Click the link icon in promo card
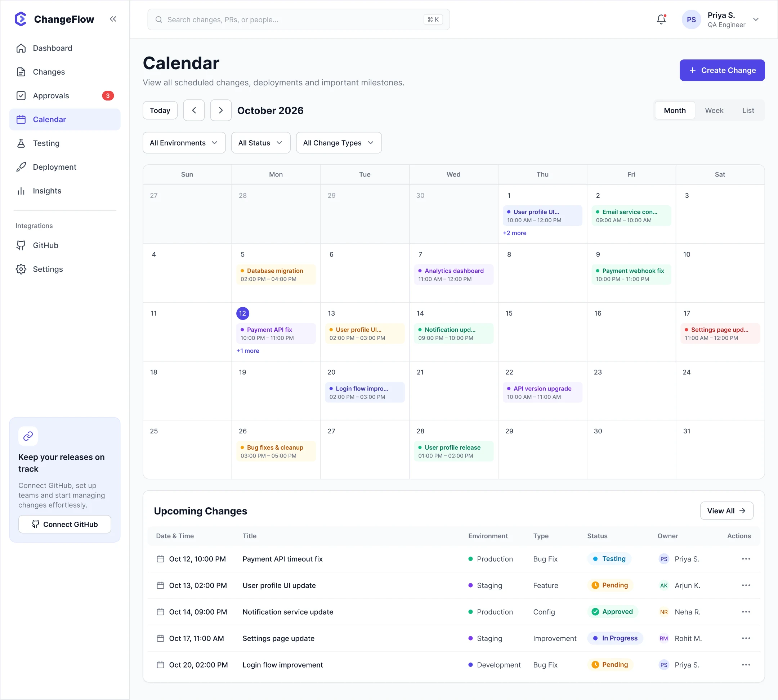 (28, 436)
